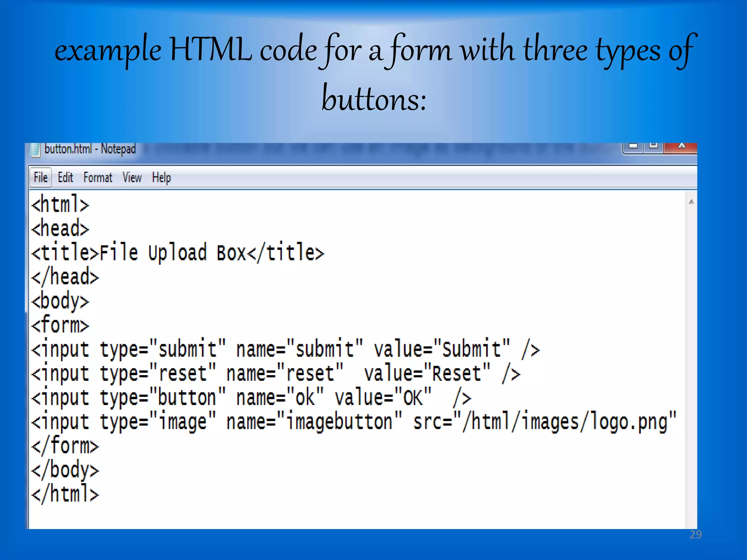Click the input type="reset" code line
Screen dimensions: 747x560
[x=276, y=374]
